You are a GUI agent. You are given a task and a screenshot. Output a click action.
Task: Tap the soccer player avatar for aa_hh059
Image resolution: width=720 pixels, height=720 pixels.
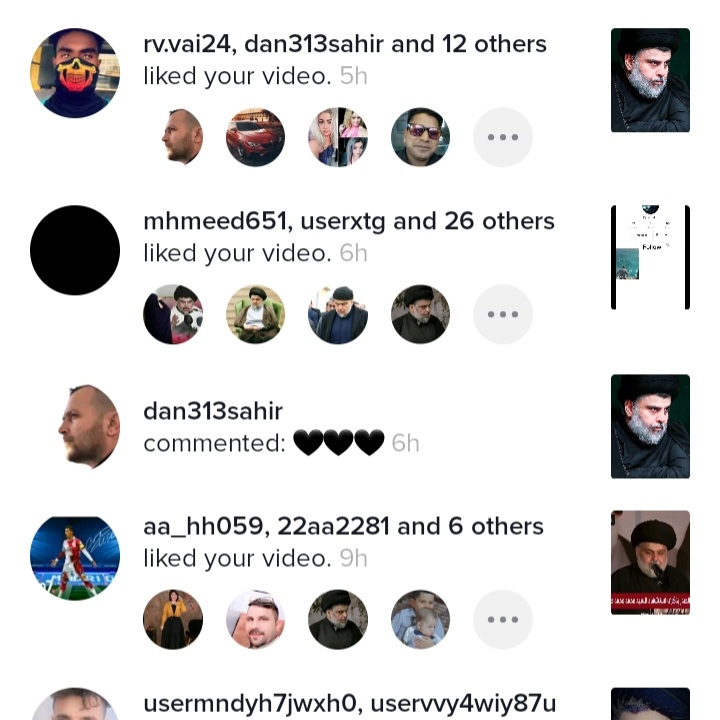pos(75,558)
